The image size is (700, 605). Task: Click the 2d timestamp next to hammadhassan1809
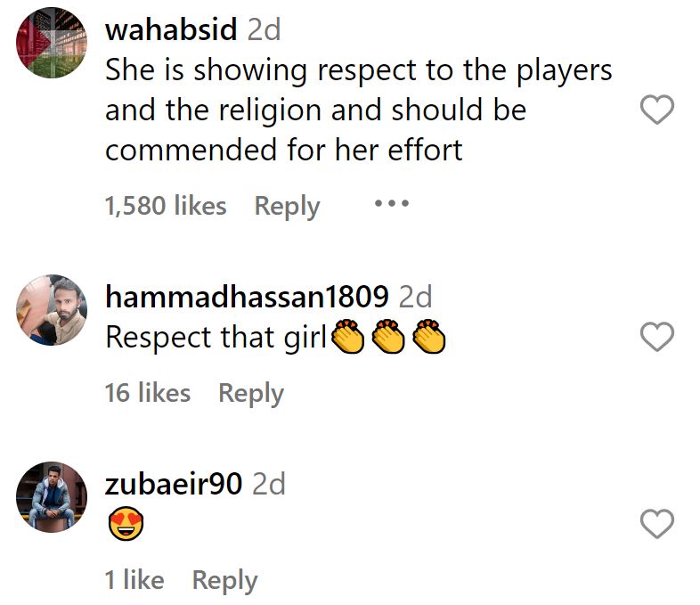[415, 297]
